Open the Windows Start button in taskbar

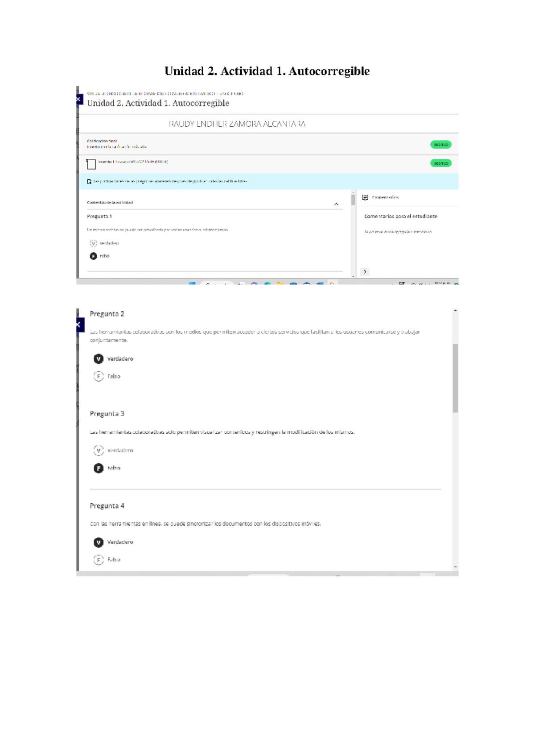192,283
